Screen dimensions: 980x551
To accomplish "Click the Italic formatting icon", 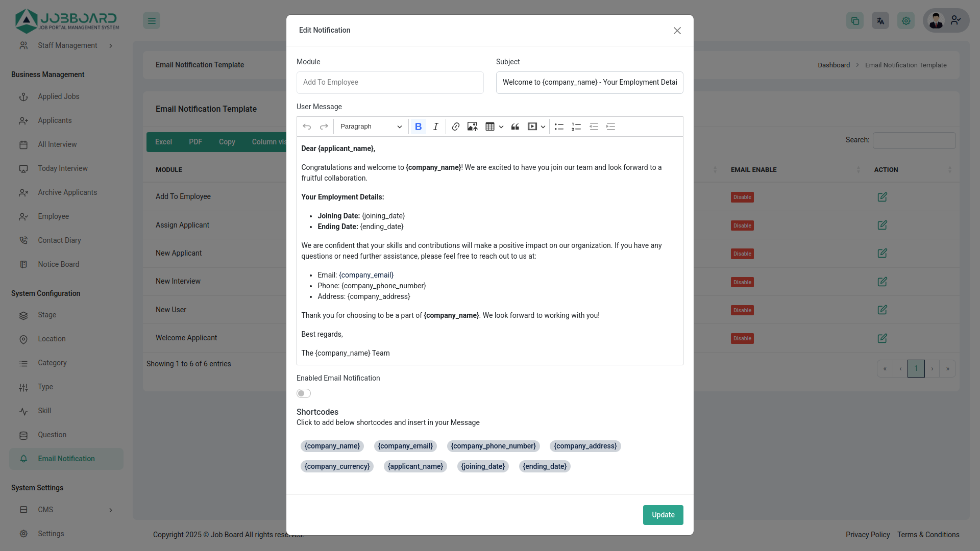I will click(435, 127).
